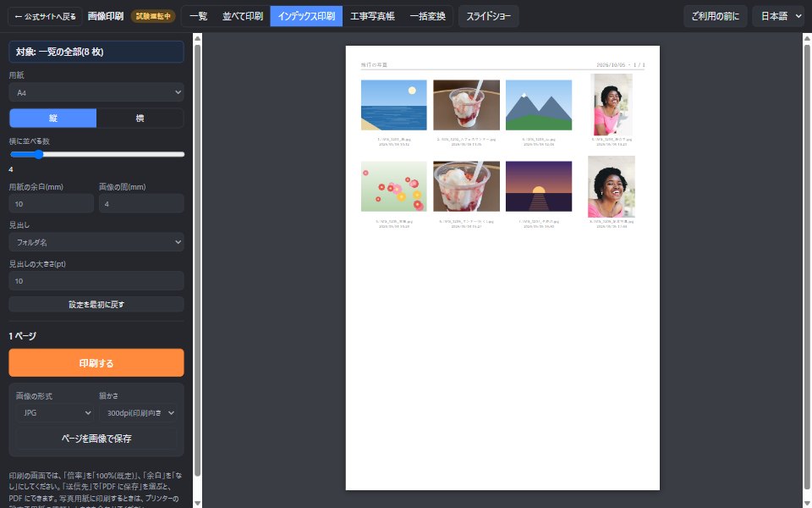812x508 pixels.
Task: Click the purple sunset thumbnail
Action: coord(539,186)
